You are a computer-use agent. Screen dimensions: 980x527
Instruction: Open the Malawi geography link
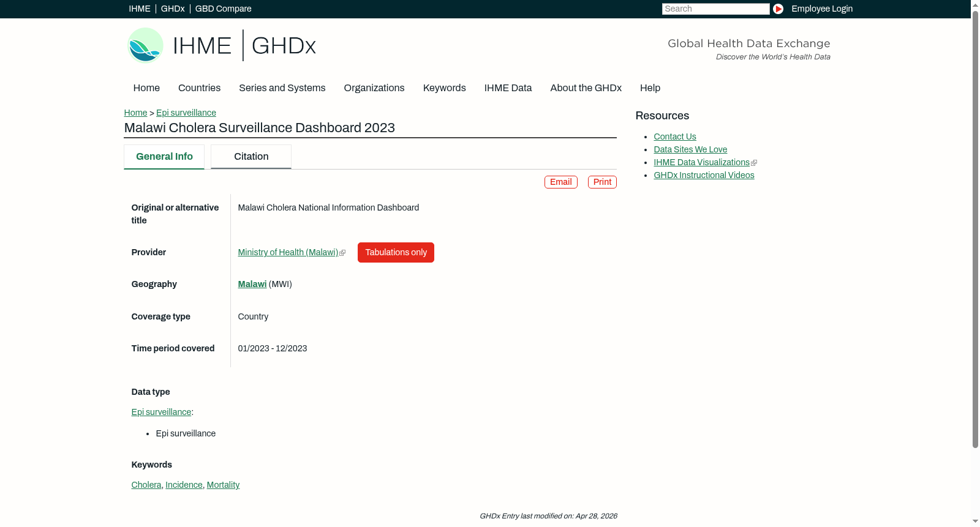click(x=252, y=285)
